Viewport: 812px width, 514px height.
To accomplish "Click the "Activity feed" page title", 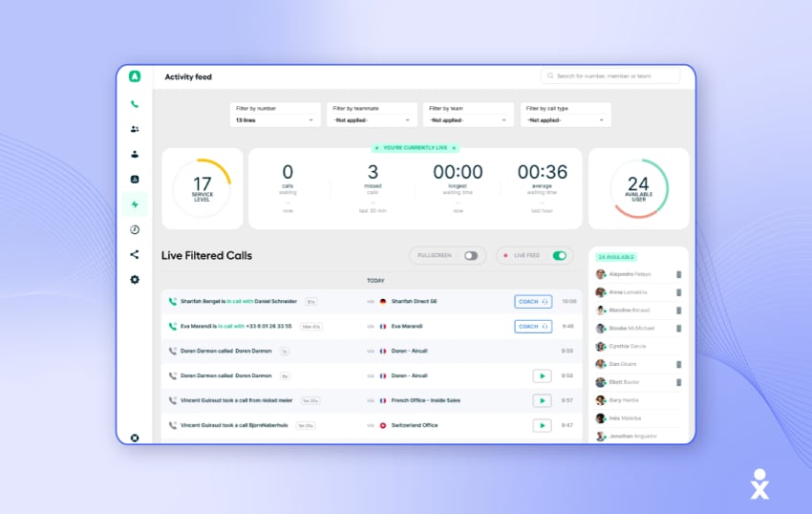I will [188, 76].
